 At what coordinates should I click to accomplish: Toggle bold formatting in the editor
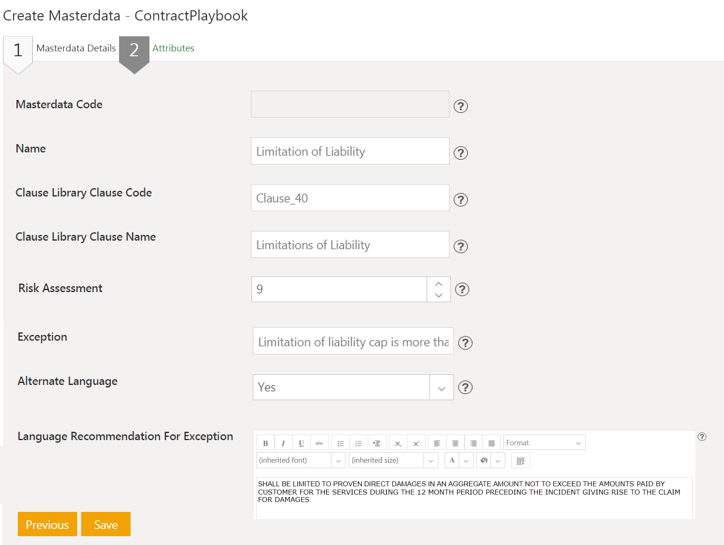click(x=266, y=443)
